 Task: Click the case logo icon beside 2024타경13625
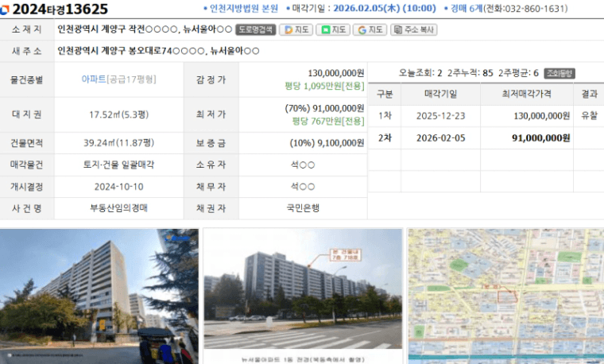point(4,10)
